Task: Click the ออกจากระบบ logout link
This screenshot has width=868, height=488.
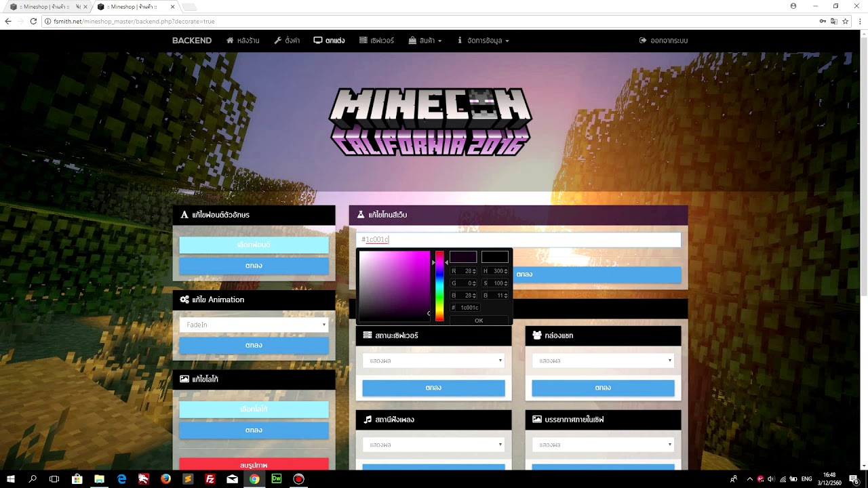Action: [663, 41]
